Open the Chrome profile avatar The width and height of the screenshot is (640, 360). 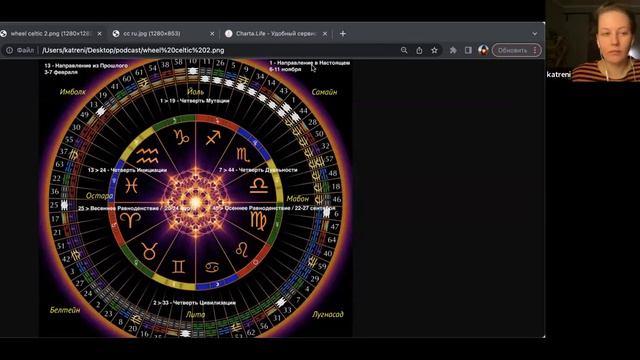click(483, 50)
